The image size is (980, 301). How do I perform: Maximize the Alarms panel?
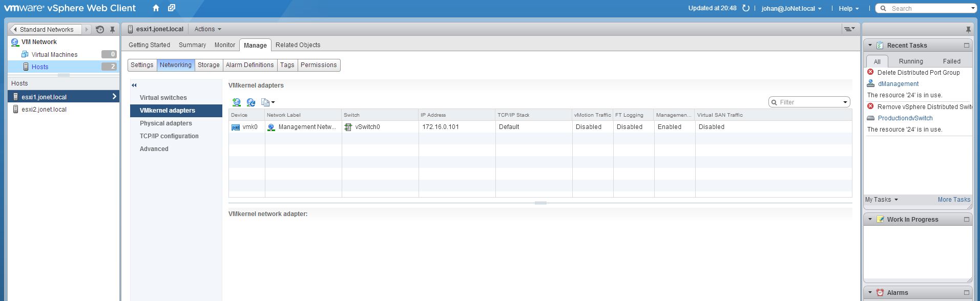coord(967,293)
